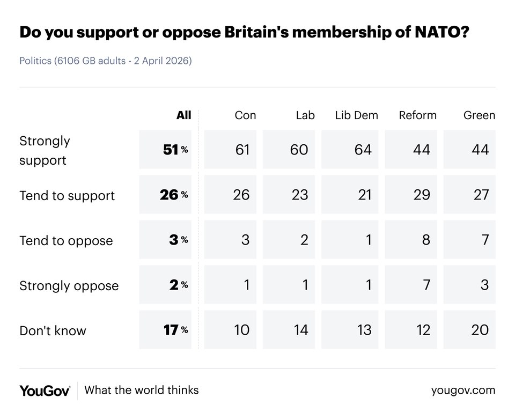This screenshot has height=420, width=515.
Task: Open the yougov.com link
Action: (x=463, y=390)
